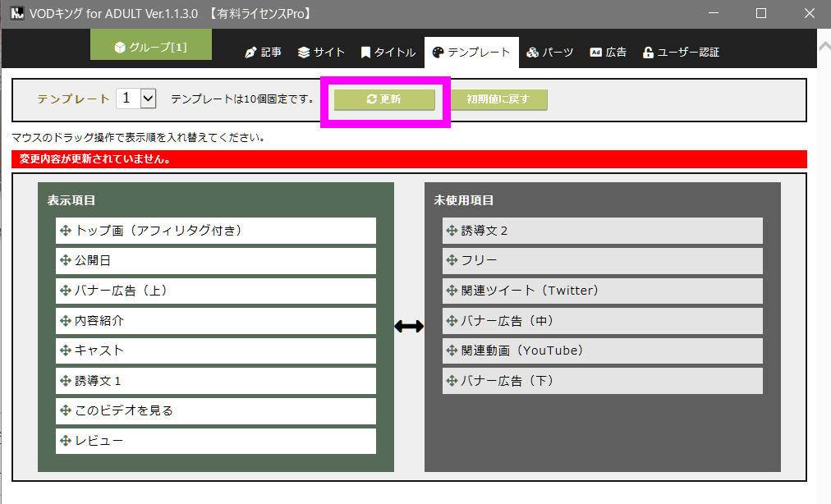Click the move icon beside 関連動画（YouTube）
The height and width of the screenshot is (504, 831).
(x=452, y=351)
